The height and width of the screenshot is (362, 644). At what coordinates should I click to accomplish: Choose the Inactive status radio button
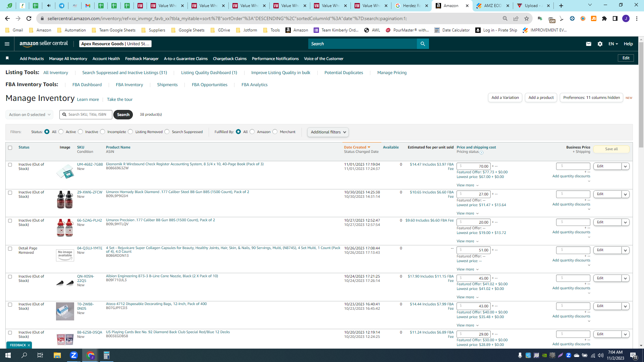pyautogui.click(x=80, y=132)
